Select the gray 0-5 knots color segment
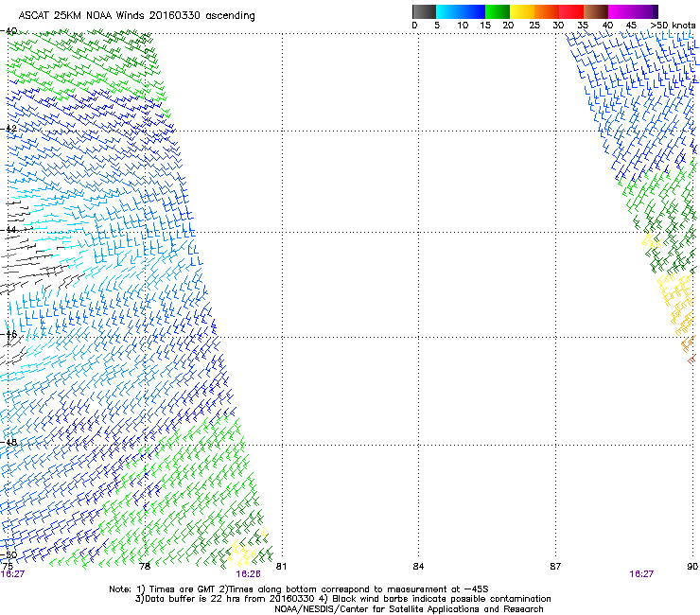The image size is (700, 615). click(424, 11)
